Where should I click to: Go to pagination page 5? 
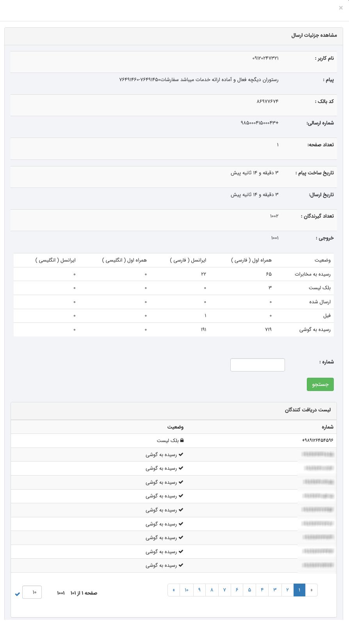coord(249,590)
